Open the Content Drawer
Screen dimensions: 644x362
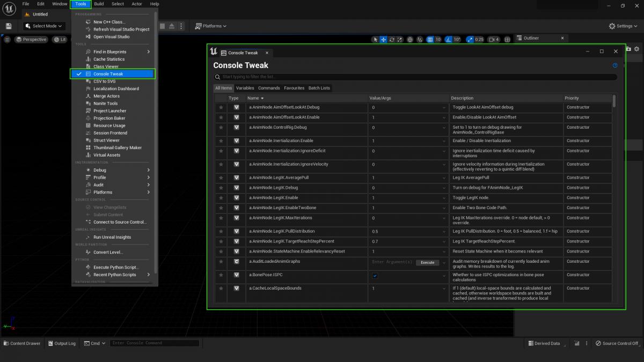pos(21,343)
